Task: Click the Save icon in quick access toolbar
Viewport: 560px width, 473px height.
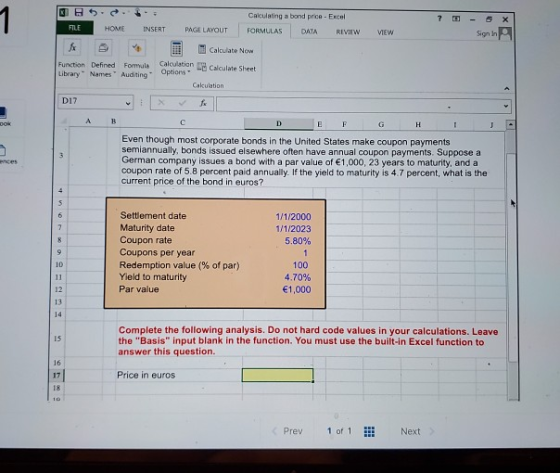Action: pos(79,13)
